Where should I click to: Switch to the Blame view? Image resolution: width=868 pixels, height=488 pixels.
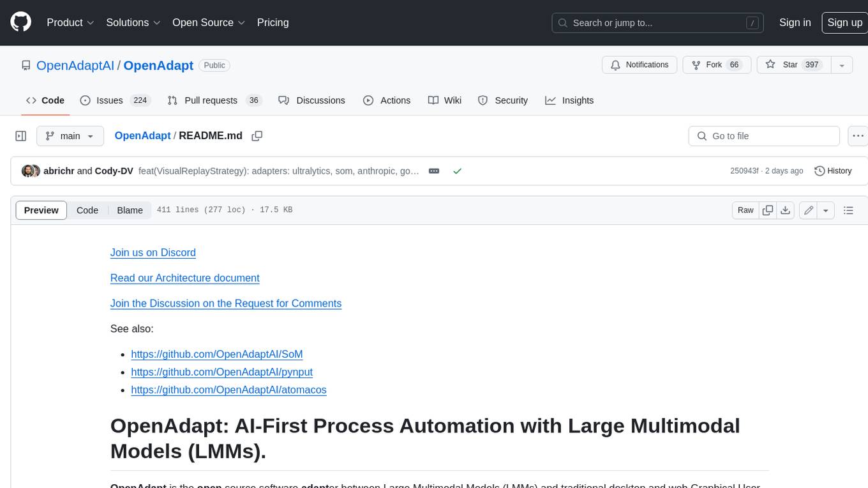tap(130, 210)
